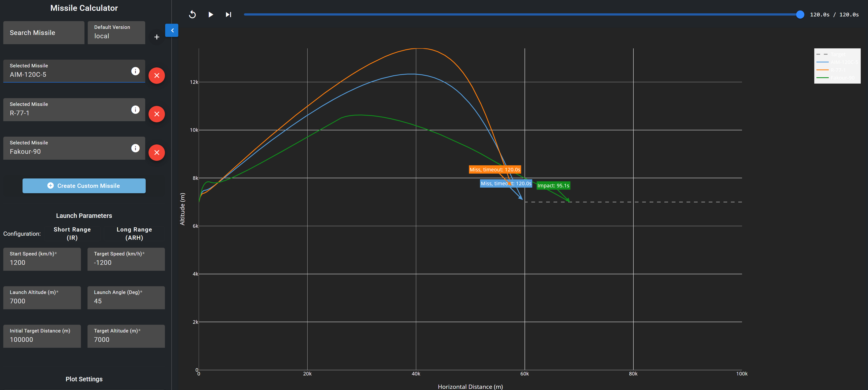868x390 pixels.
Task: Open the AIM-120C-5 selected missile field
Action: (74, 71)
